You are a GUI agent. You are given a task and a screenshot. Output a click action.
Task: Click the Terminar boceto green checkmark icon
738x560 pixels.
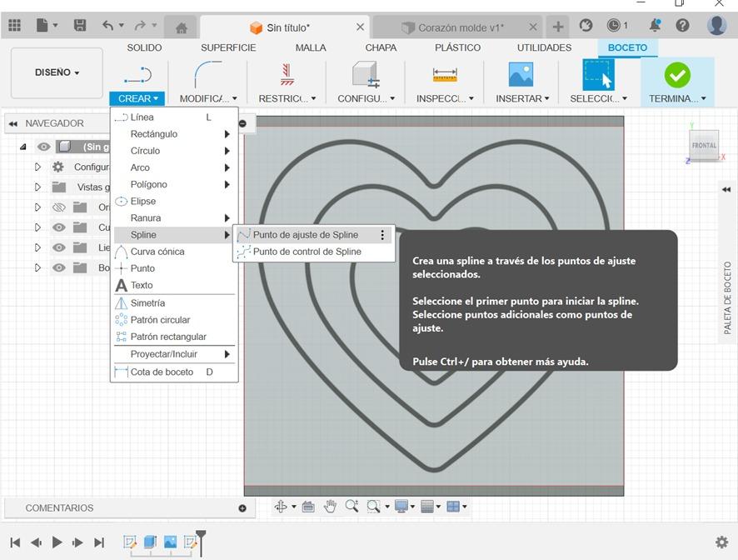[x=676, y=75]
